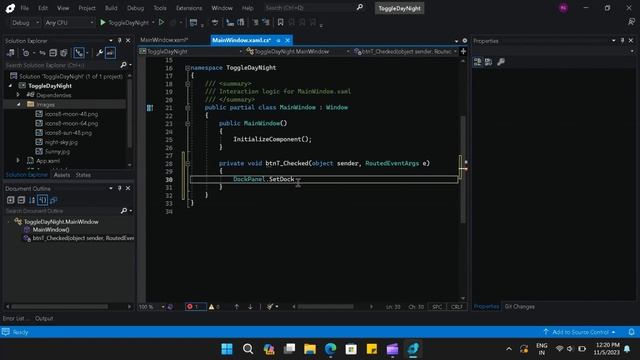Screen dimensions: 640x360
Task: Select night-sky.jpg in Solution Explorer
Action: click(x=61, y=142)
